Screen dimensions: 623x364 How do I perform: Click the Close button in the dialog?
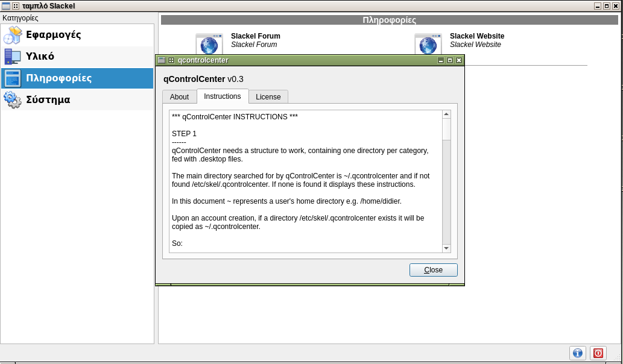click(434, 270)
